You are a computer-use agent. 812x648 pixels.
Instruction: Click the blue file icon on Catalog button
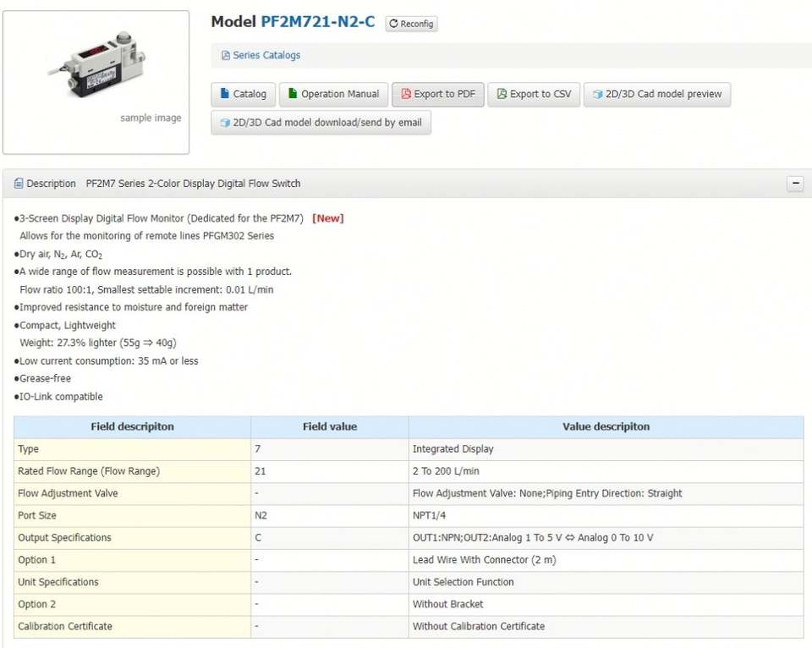click(225, 93)
